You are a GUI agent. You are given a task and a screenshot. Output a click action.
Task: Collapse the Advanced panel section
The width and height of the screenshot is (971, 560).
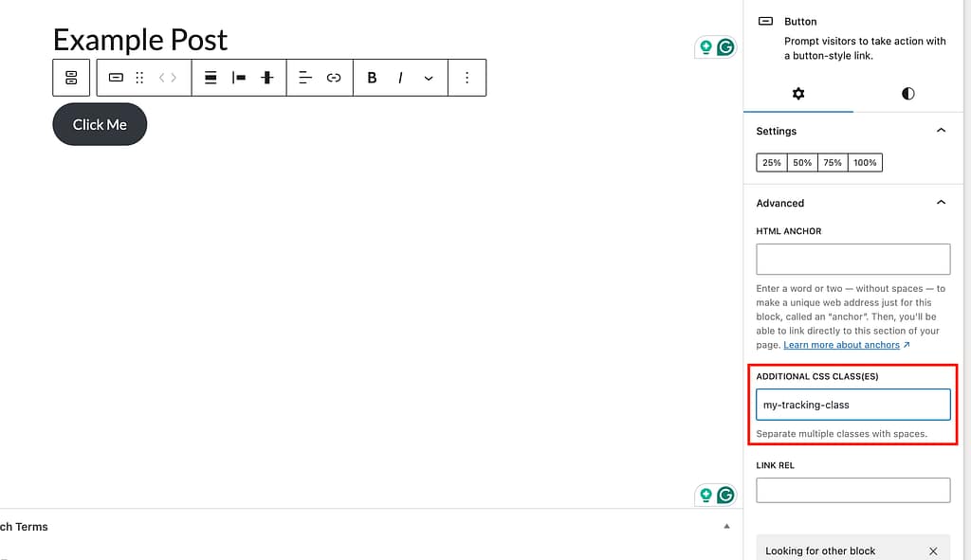click(x=941, y=203)
